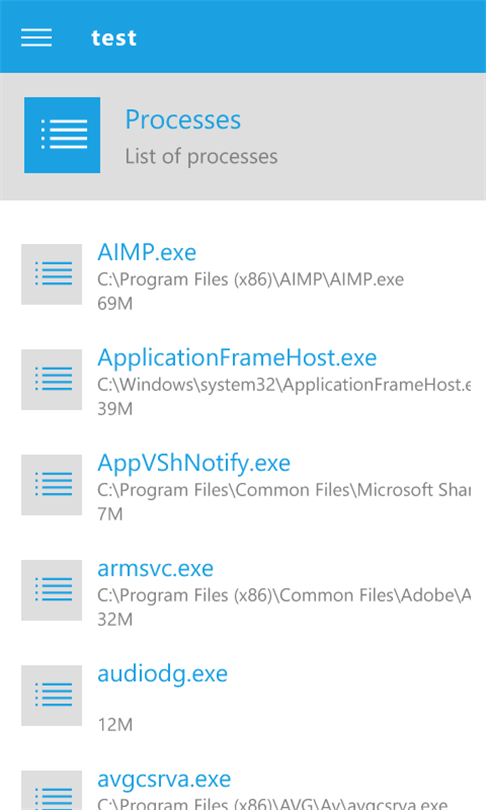Click the icon beside ApplicationFrameHost.exe
486x810 pixels.
coord(52,380)
